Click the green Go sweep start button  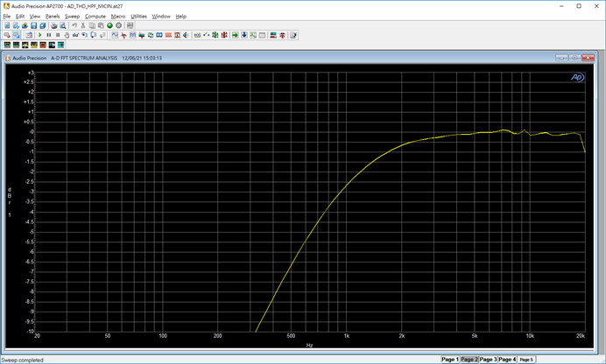41,35
